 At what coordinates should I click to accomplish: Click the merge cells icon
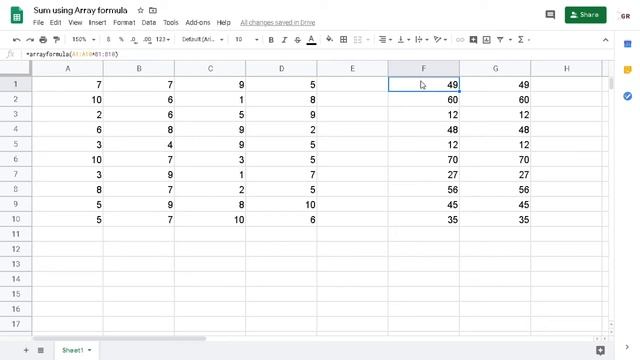tap(358, 40)
